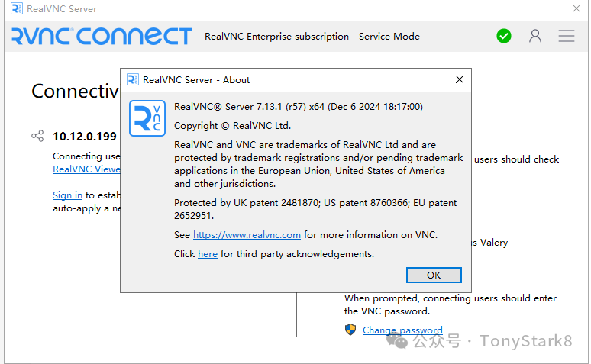Viewport: 591px width, 364px height.
Task: Click 'When prompted, connecting users should enter' text
Action: [451, 298]
